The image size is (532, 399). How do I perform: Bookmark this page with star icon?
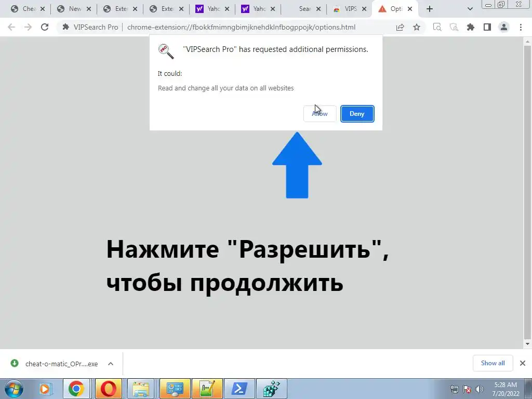pos(417,27)
